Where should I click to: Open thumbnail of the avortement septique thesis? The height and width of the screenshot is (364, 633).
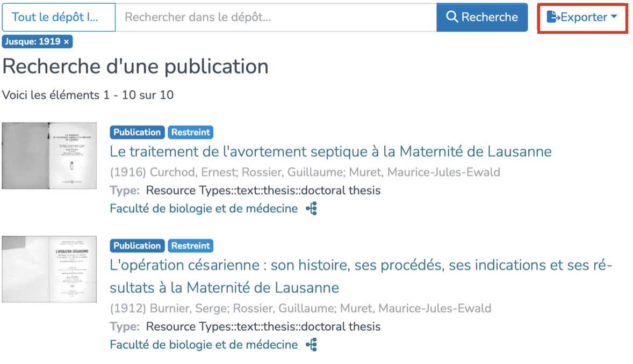[49, 156]
